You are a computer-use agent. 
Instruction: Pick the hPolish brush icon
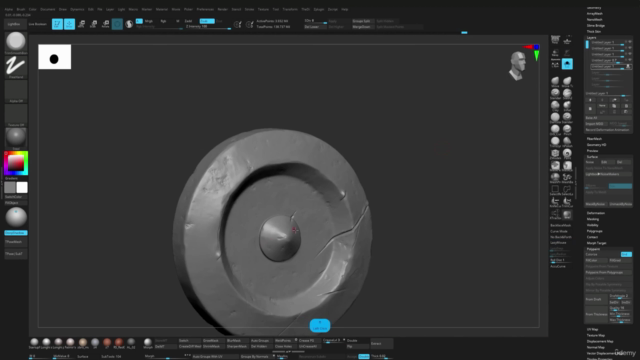click(567, 142)
